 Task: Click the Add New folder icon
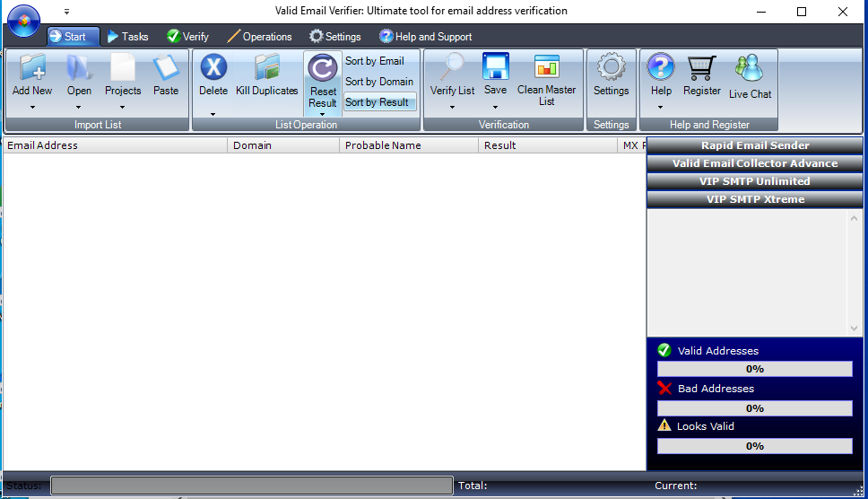pos(32,67)
